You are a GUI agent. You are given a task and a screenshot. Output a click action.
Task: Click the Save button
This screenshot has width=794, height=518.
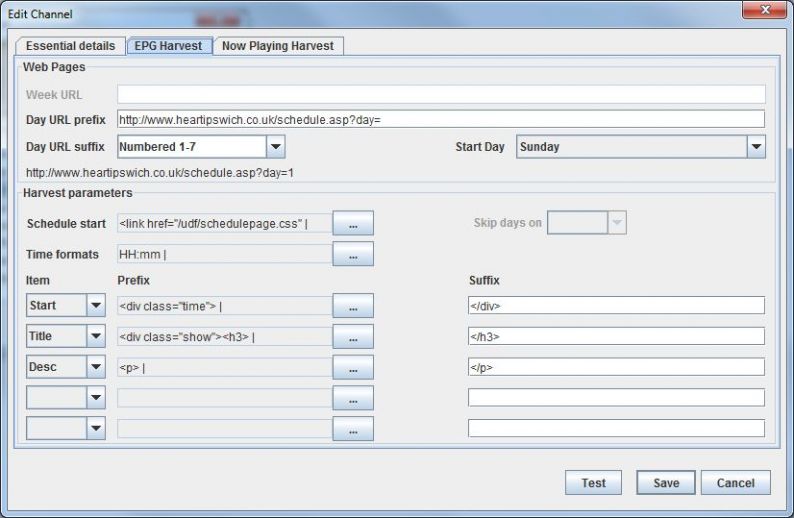click(666, 483)
